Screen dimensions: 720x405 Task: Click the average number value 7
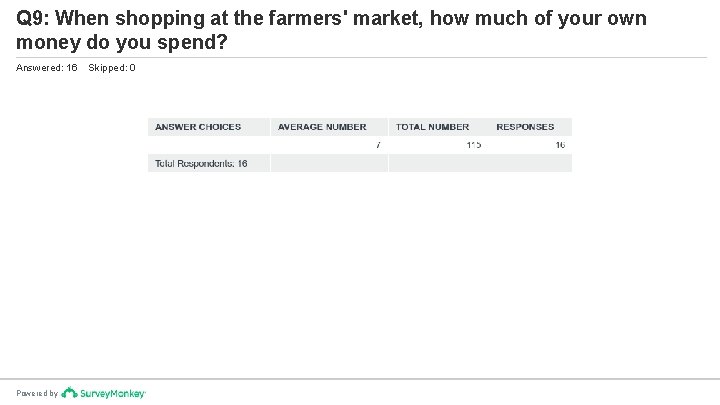[x=378, y=145]
